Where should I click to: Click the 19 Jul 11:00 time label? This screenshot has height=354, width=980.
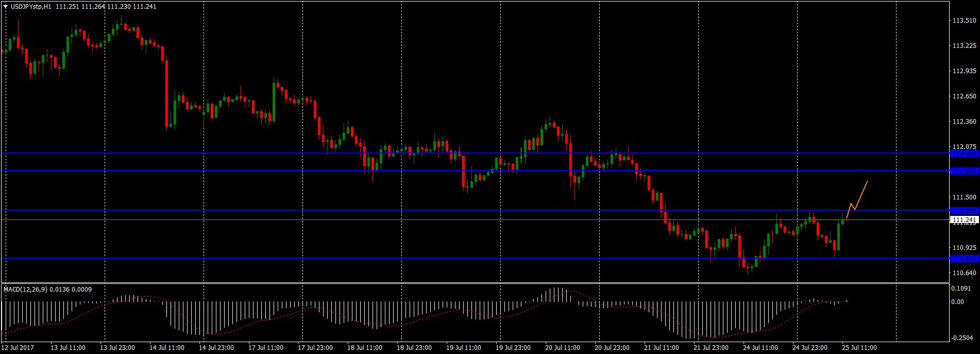point(464,348)
